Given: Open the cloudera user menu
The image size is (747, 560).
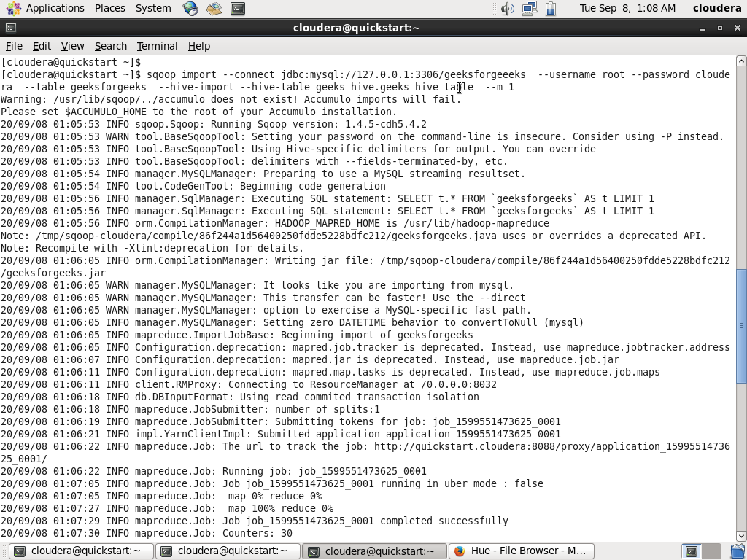Looking at the screenshot, I should [x=717, y=8].
